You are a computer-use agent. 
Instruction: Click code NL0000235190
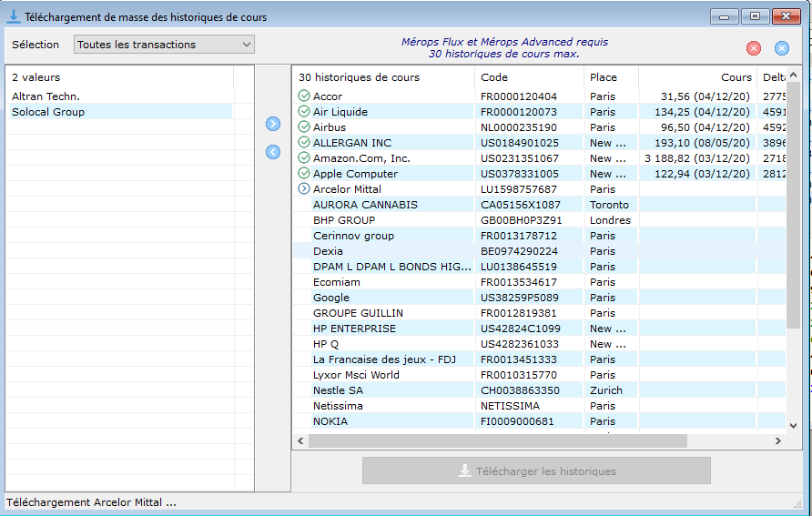coord(518,127)
